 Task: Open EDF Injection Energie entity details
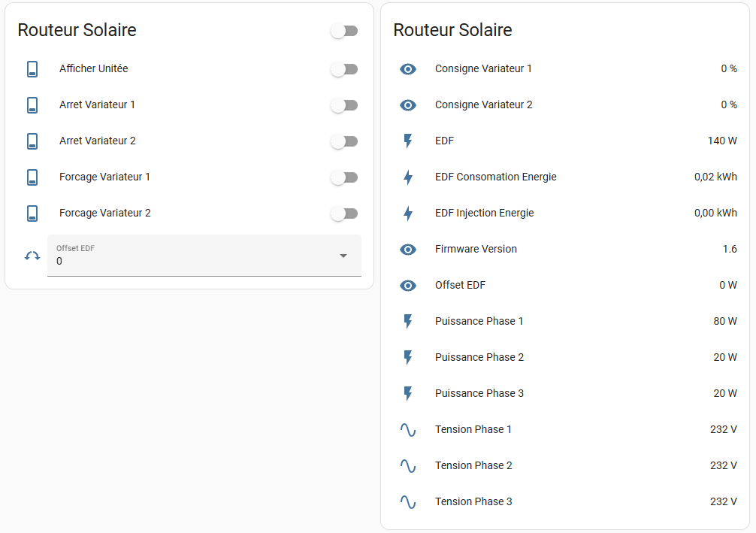484,214
